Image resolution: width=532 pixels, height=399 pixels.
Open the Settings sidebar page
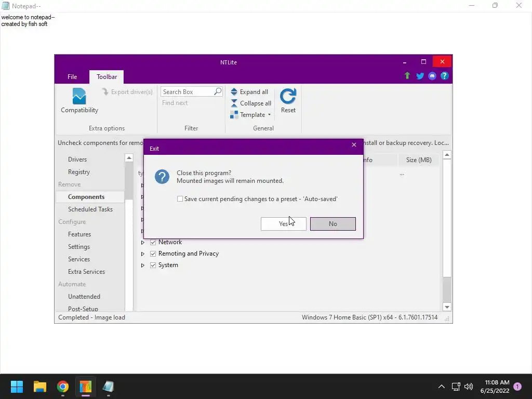pyautogui.click(x=79, y=247)
